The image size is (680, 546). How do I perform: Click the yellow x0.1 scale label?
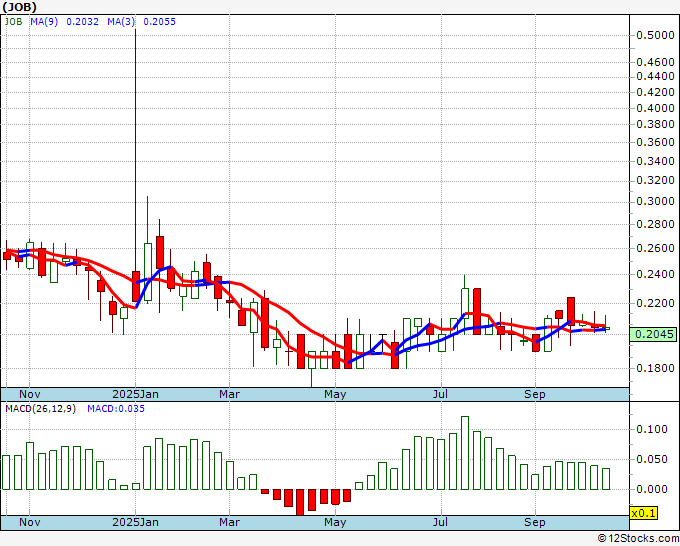pyautogui.click(x=642, y=512)
